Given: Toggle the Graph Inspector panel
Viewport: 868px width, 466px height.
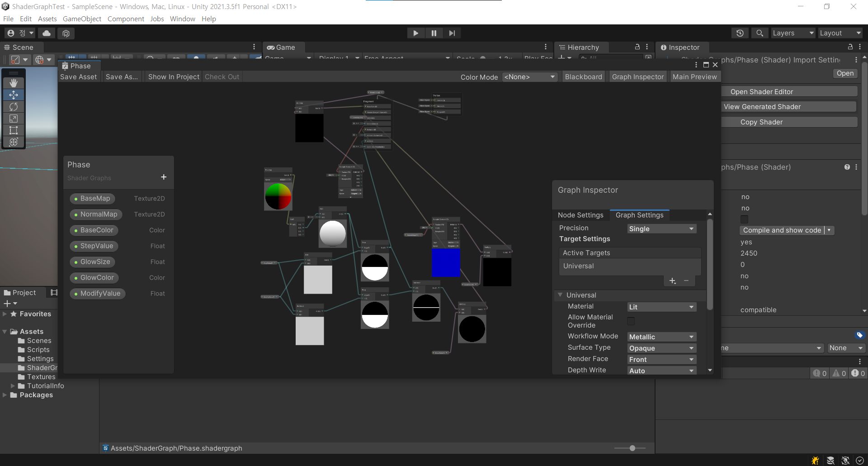Looking at the screenshot, I should 638,77.
